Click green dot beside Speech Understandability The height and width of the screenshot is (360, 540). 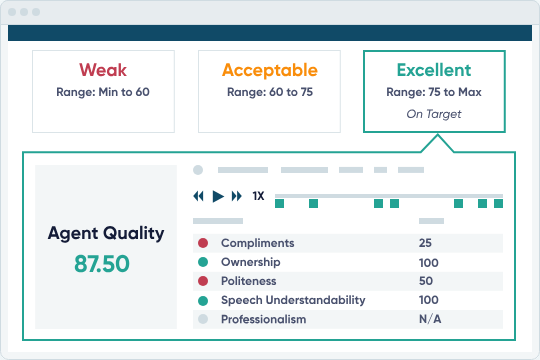[x=203, y=301]
